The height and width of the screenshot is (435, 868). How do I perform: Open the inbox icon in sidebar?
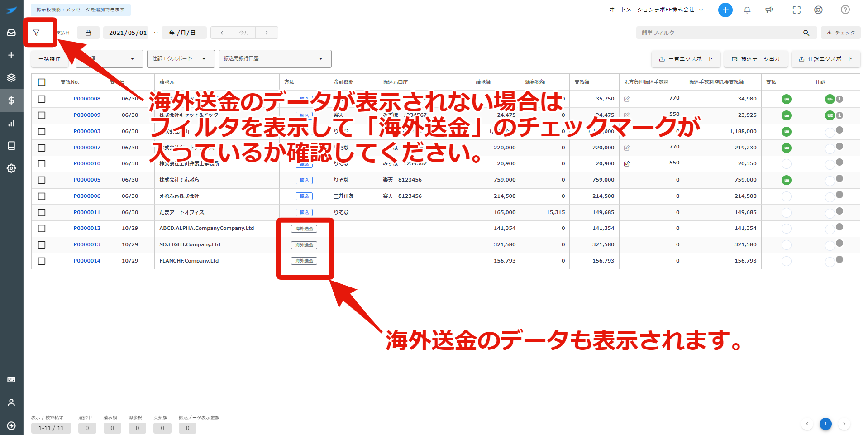[x=11, y=33]
